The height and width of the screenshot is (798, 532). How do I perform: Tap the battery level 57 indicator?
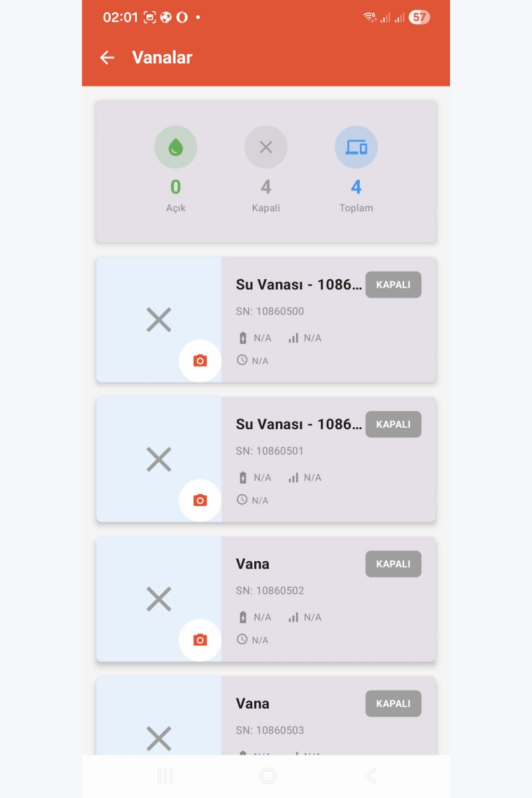(x=419, y=17)
